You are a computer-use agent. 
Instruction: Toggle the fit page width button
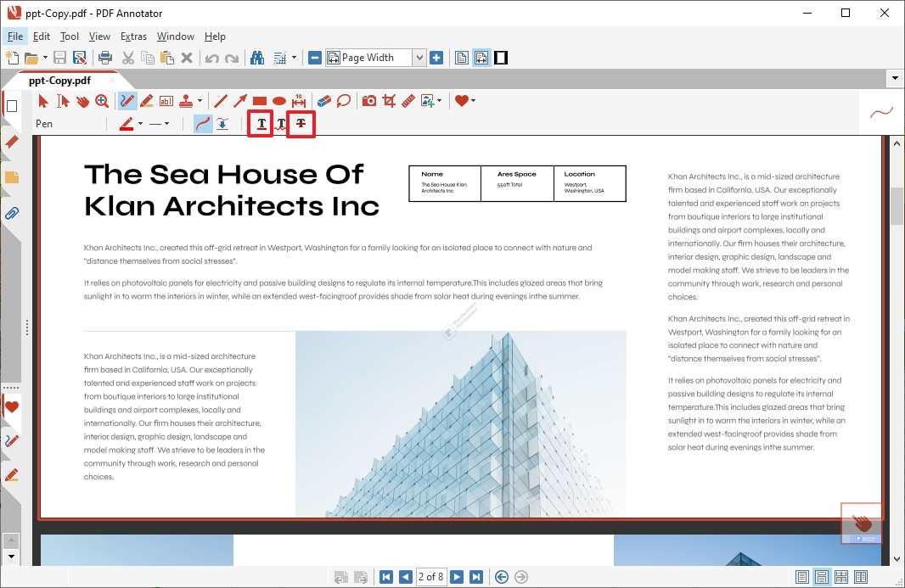(x=481, y=58)
